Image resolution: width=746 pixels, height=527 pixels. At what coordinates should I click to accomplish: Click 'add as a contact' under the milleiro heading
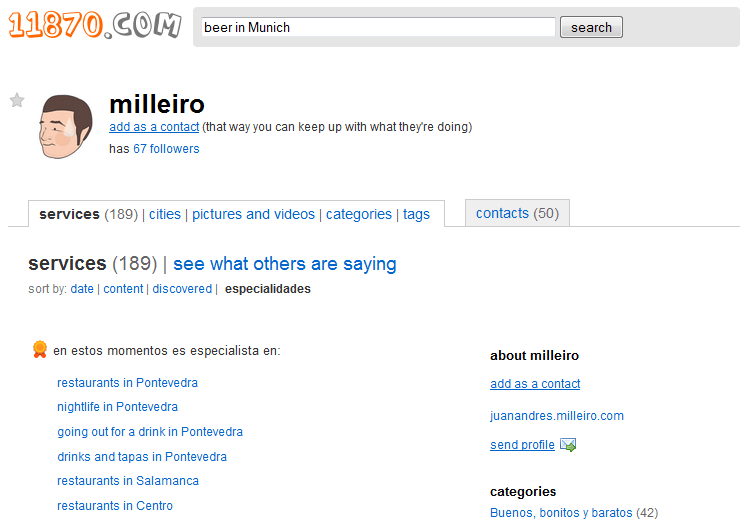[154, 127]
